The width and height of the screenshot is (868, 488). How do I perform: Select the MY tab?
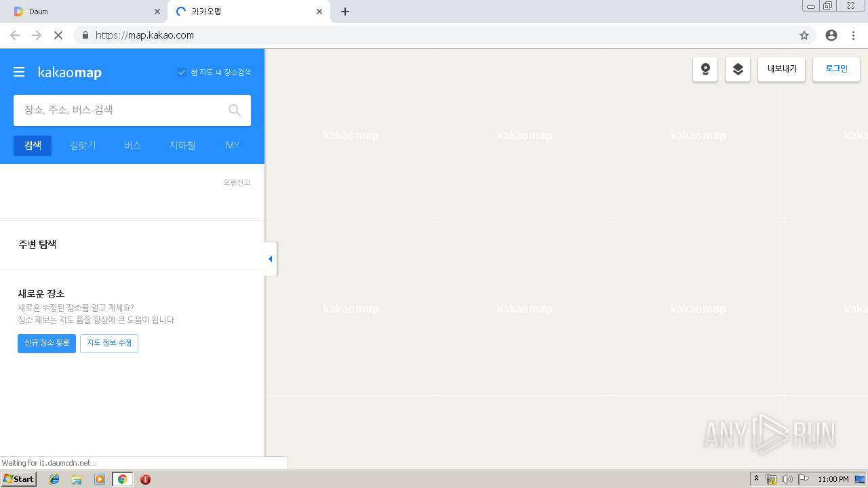pyautogui.click(x=233, y=145)
